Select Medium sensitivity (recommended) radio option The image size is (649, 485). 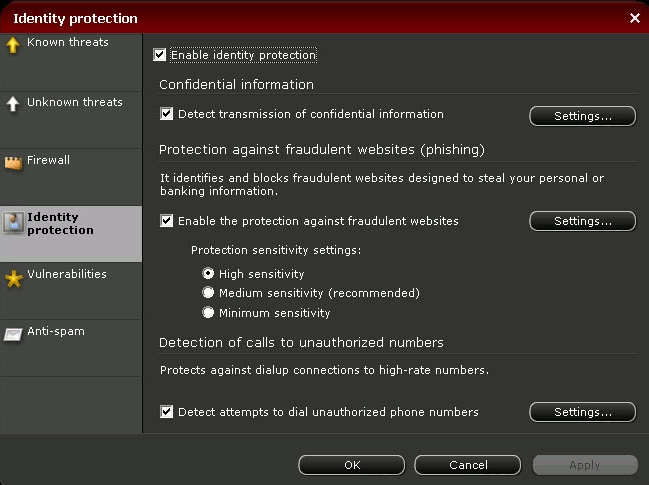tap(208, 293)
